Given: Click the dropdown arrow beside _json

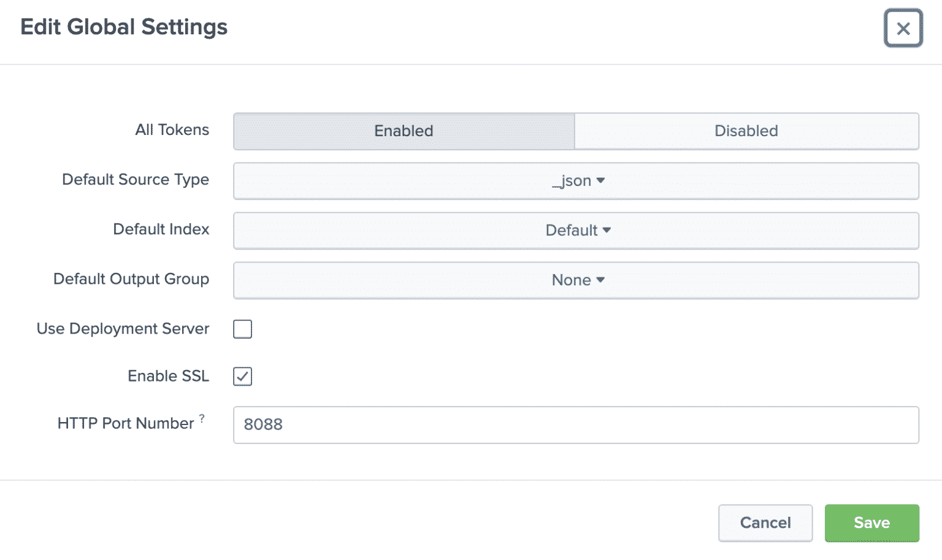Looking at the screenshot, I should pyautogui.click(x=602, y=180).
